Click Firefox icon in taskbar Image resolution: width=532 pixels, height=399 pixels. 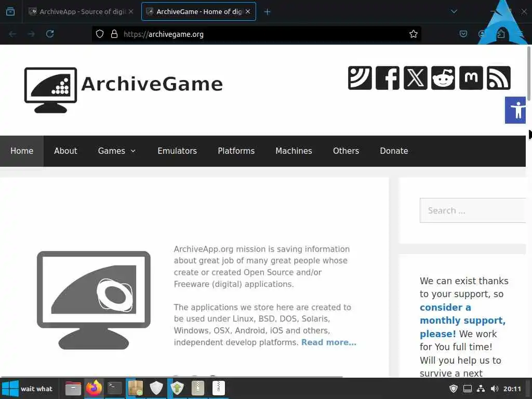point(94,388)
